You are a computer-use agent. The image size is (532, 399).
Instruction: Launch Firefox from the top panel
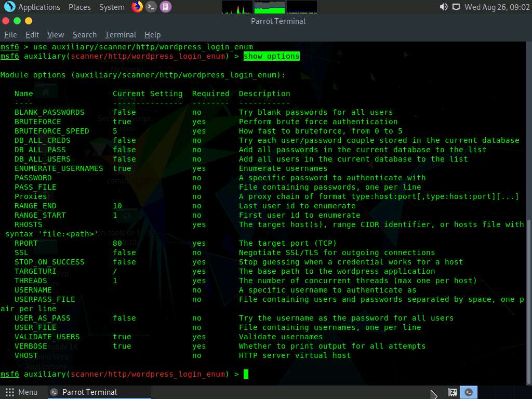click(x=136, y=7)
